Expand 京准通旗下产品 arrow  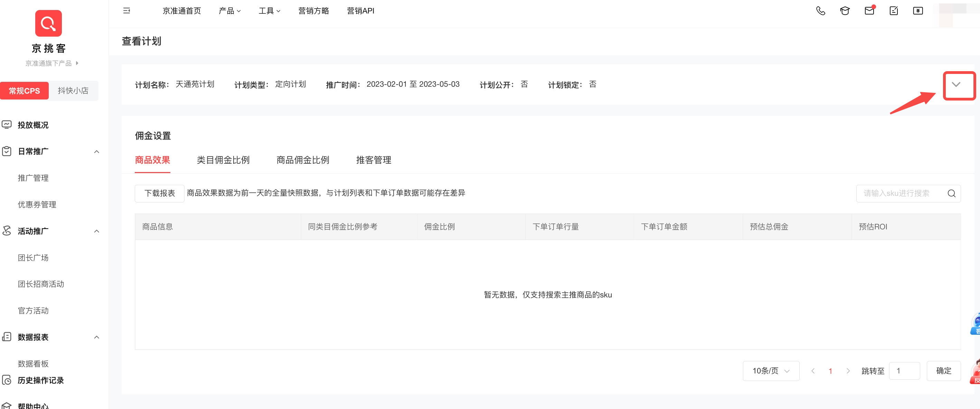(77, 63)
